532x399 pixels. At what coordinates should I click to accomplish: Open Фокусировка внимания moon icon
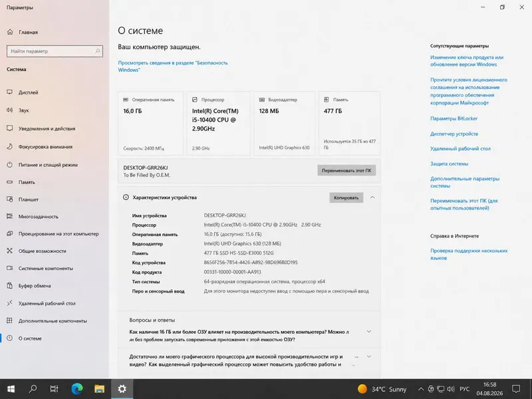(10, 146)
